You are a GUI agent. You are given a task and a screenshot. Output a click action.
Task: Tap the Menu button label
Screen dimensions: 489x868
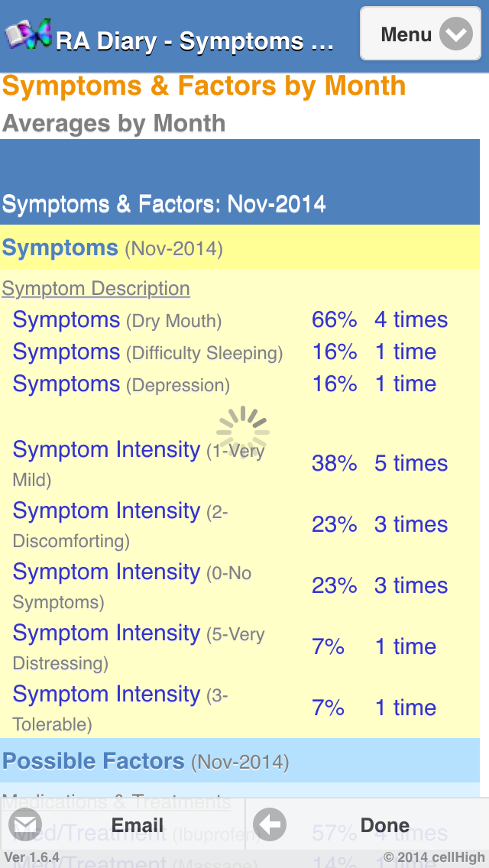click(x=406, y=34)
